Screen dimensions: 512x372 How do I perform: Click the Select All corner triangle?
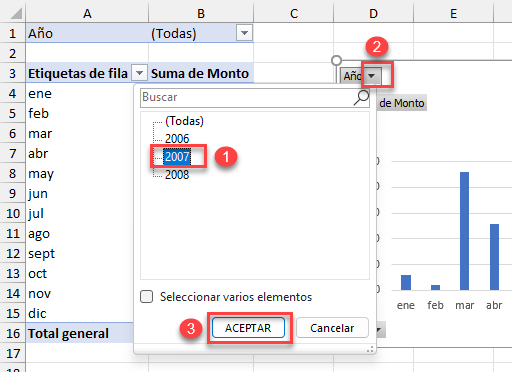click(16, 13)
